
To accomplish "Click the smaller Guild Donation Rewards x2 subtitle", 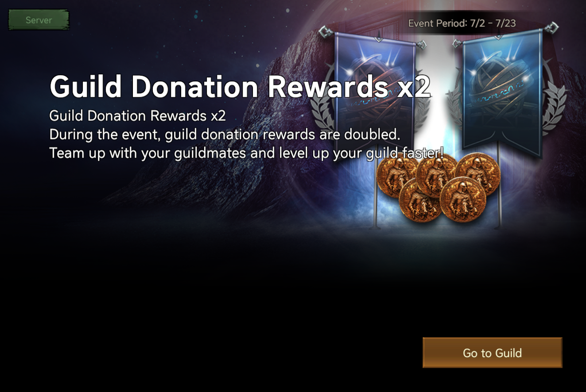I will [x=137, y=116].
